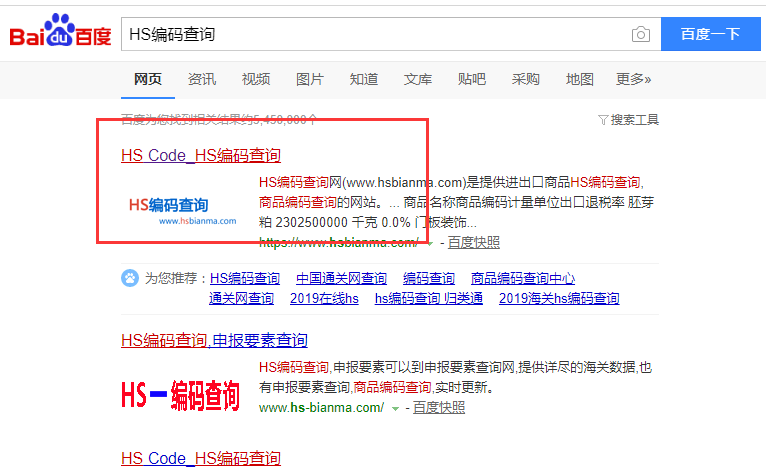Click recommended link HS编码查询
766x471 pixels.
point(245,278)
